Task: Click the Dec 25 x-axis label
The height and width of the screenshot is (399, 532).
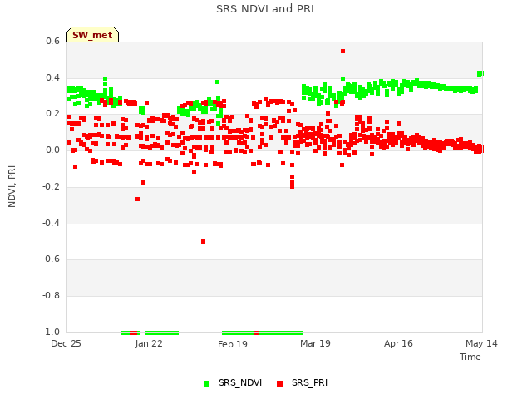Action: click(x=66, y=343)
